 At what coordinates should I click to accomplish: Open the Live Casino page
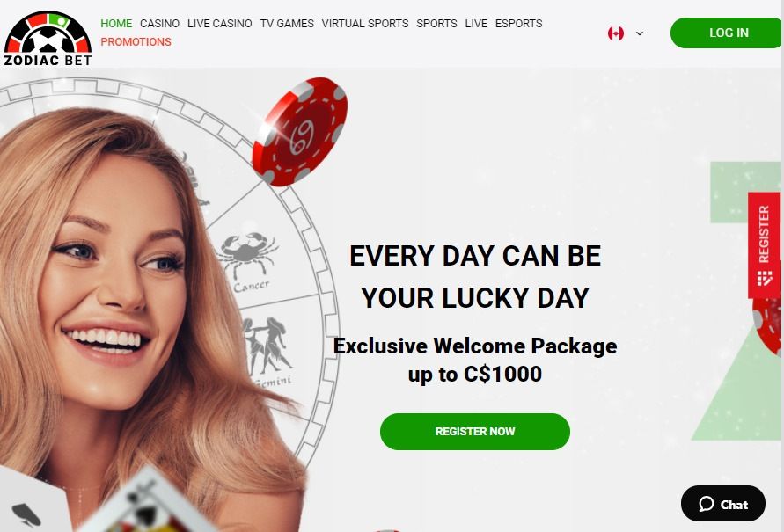point(219,24)
